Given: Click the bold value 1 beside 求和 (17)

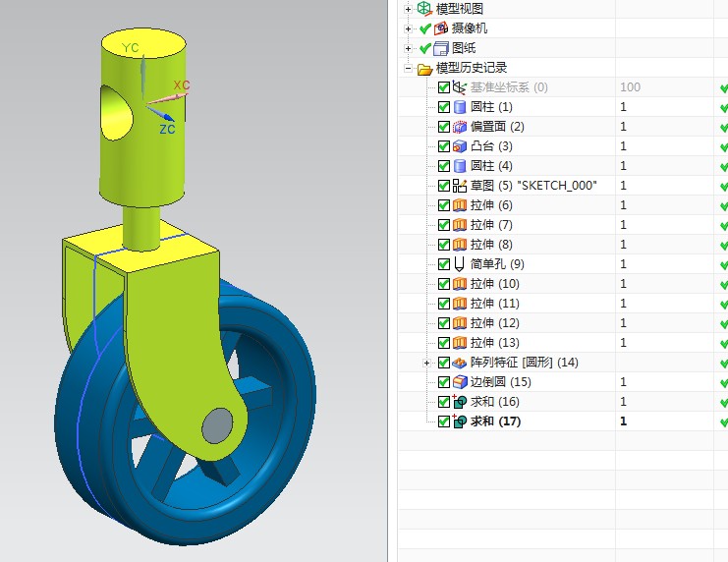Looking at the screenshot, I should (x=623, y=421).
